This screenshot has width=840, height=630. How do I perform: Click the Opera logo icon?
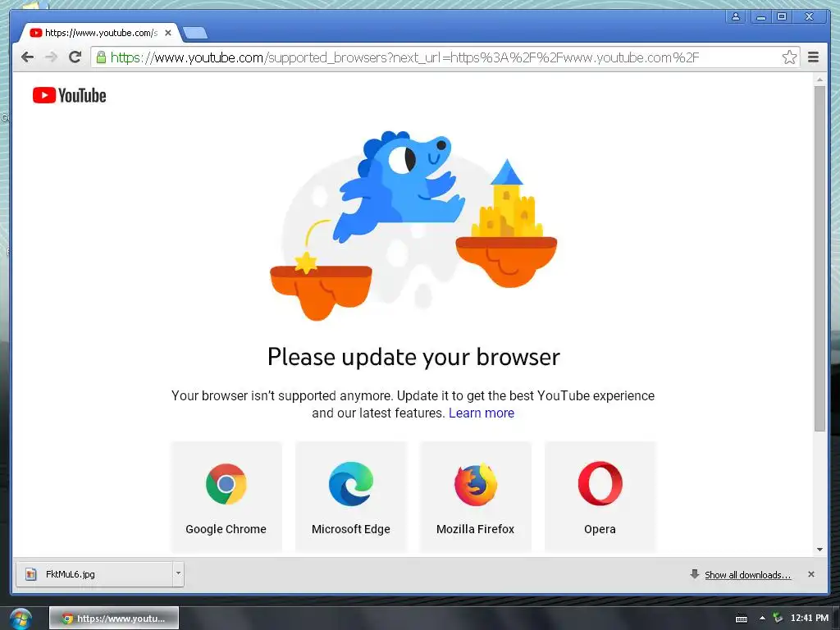click(600, 484)
